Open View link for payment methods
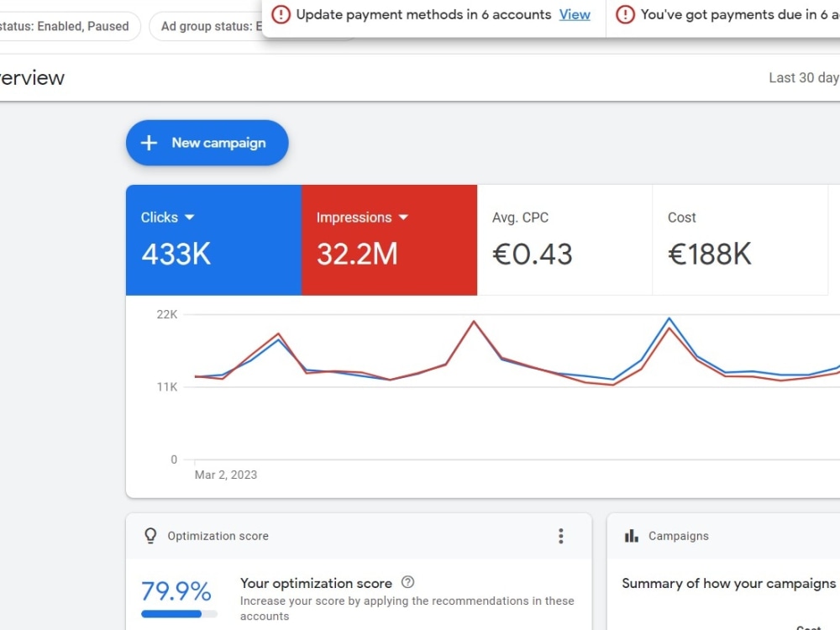 (x=575, y=14)
